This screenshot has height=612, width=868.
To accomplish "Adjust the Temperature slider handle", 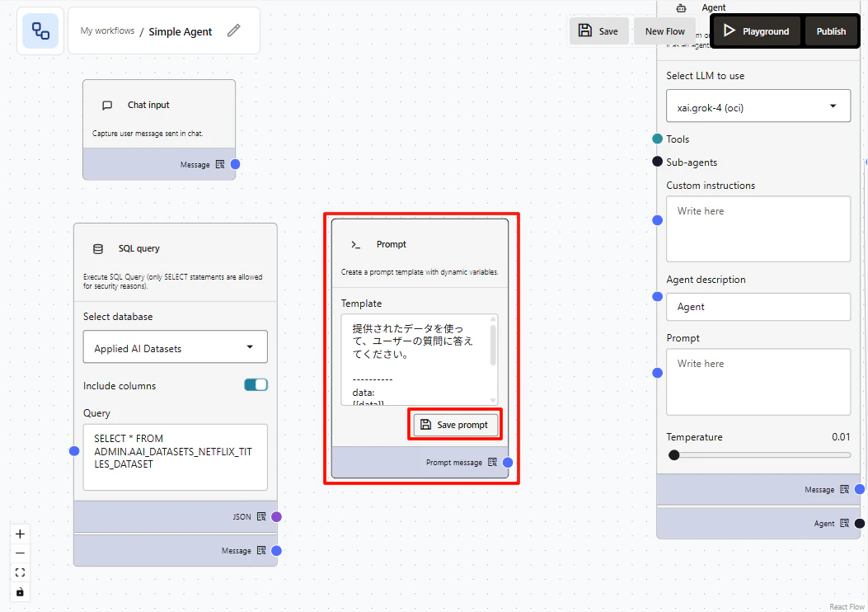I will (x=673, y=455).
